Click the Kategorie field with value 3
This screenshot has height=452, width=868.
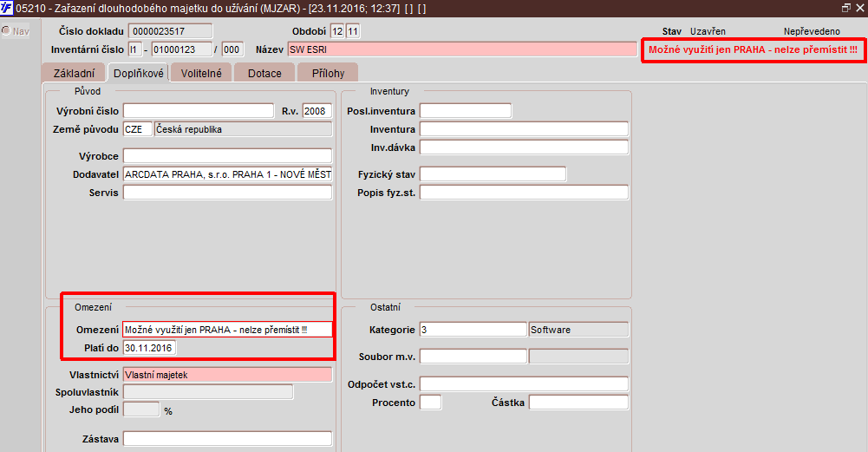tap(473, 329)
